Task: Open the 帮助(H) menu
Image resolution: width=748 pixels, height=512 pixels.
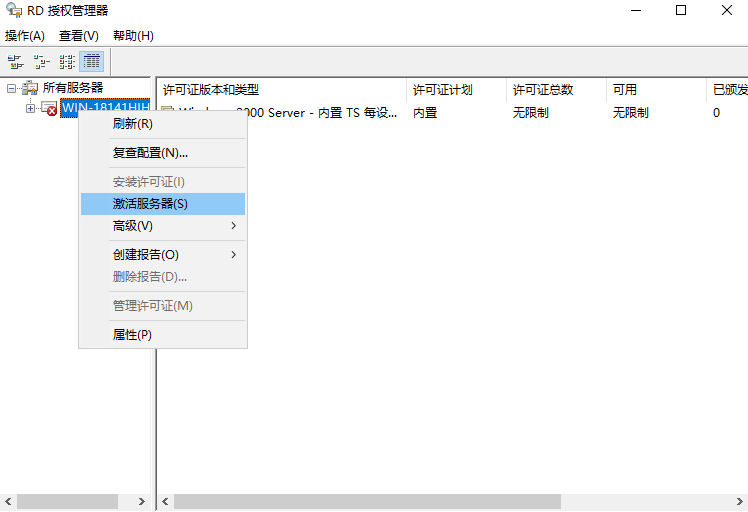Action: [133, 36]
